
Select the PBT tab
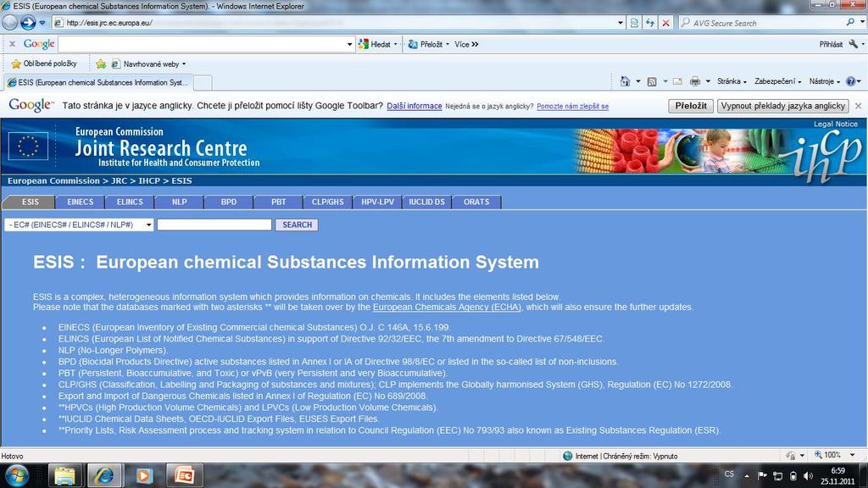point(278,202)
